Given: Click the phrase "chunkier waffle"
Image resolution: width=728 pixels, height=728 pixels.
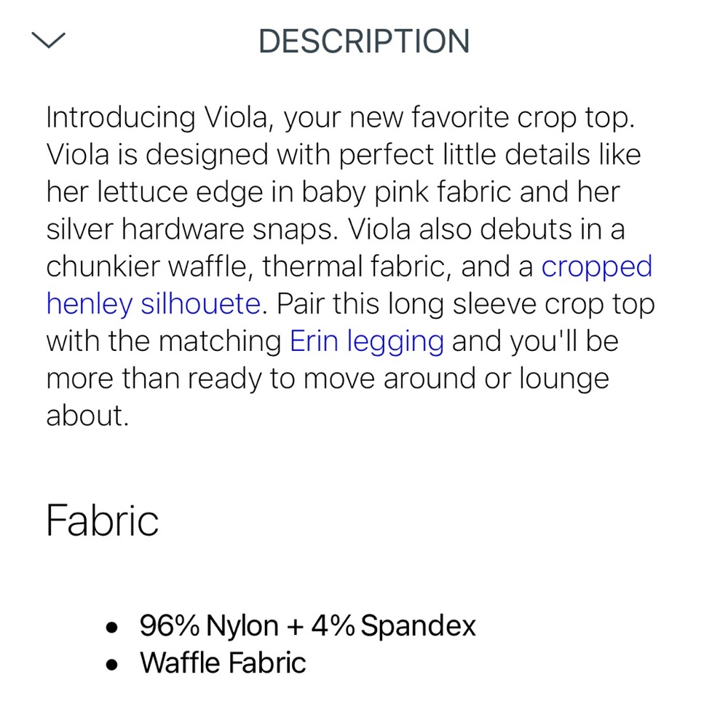Looking at the screenshot, I should [149, 266].
